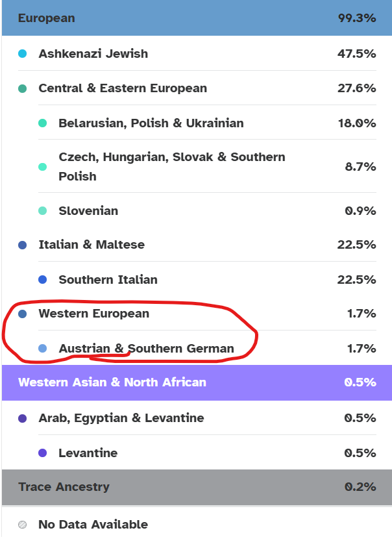The width and height of the screenshot is (392, 537).
Task: Collapse the European header section
Action: (x=197, y=18)
